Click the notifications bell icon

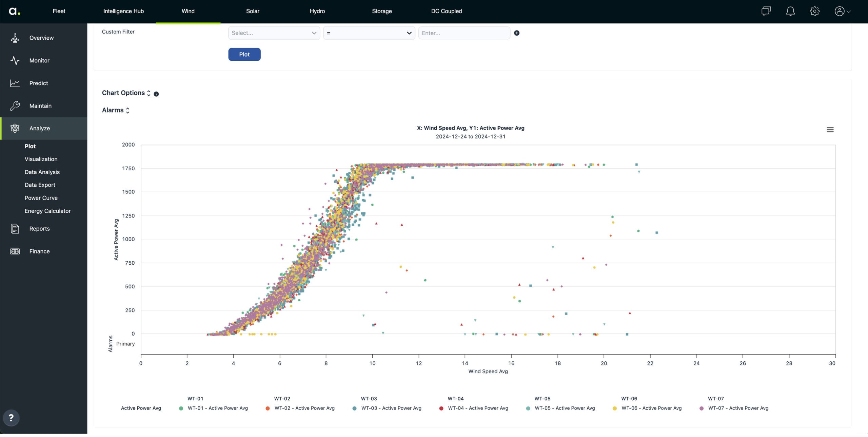790,11
